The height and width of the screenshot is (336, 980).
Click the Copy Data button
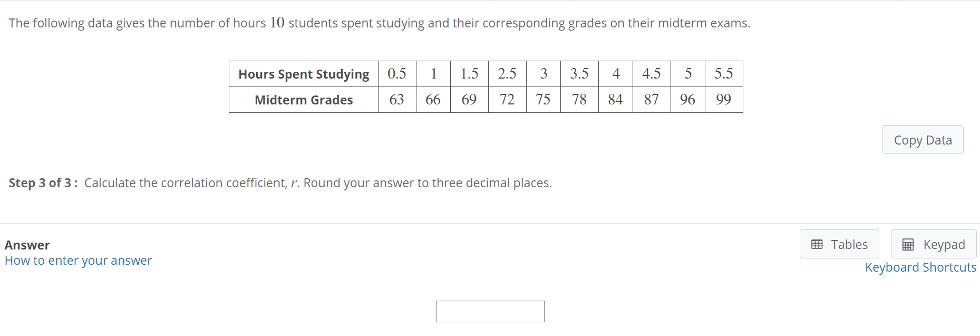tap(923, 139)
